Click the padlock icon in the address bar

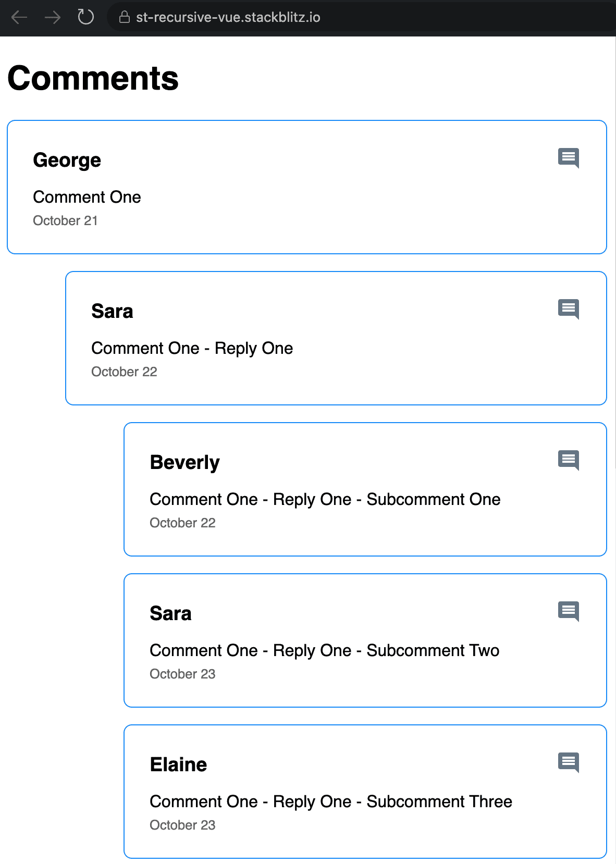click(x=124, y=17)
